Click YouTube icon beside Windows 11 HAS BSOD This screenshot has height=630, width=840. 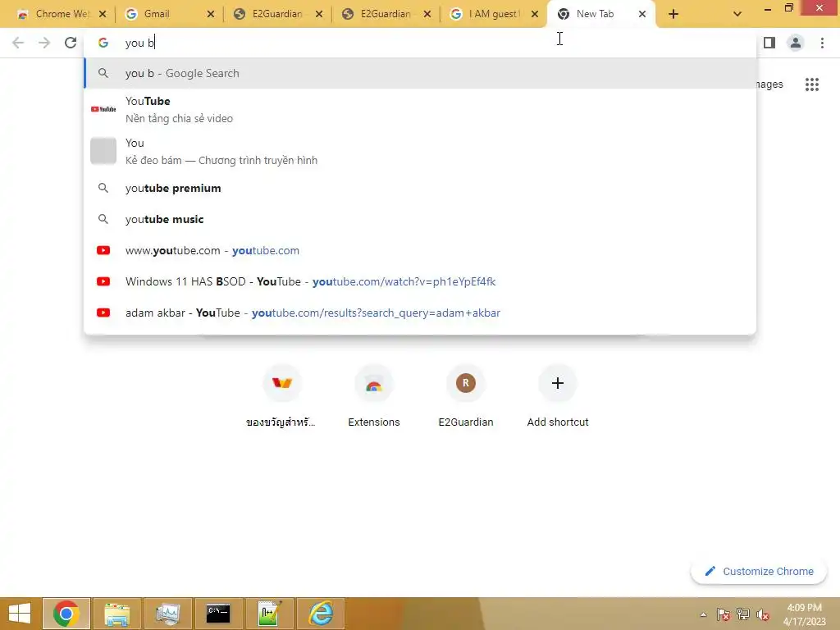pos(103,281)
